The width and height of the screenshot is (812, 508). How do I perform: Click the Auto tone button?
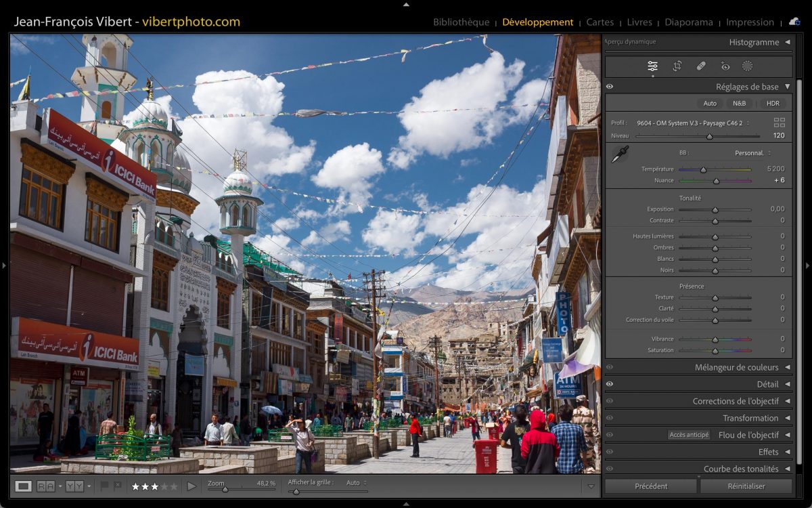709,104
